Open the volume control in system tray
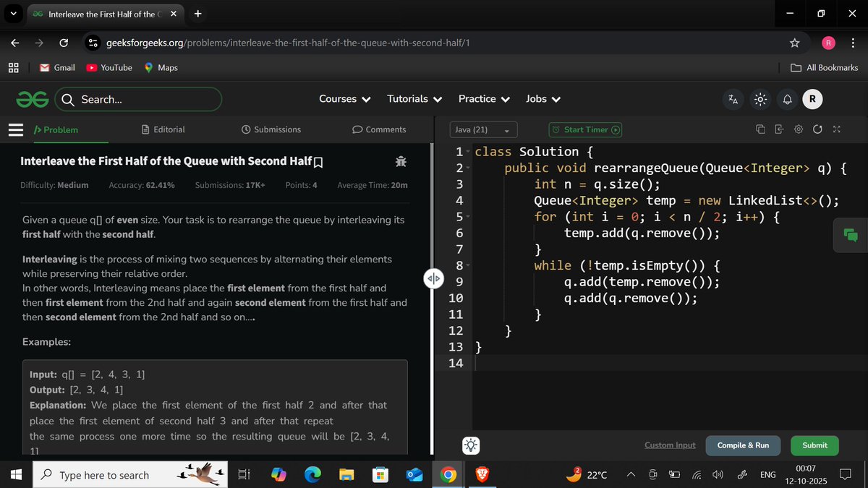 click(718, 475)
